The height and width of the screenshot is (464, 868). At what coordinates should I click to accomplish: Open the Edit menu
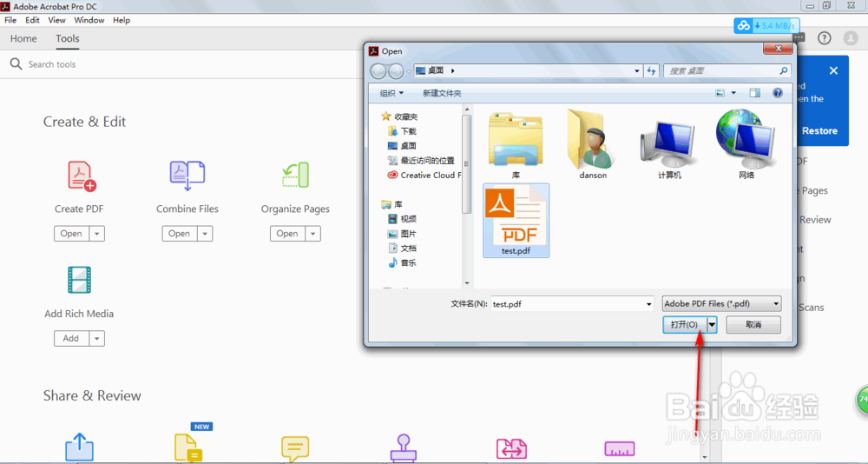click(x=33, y=20)
